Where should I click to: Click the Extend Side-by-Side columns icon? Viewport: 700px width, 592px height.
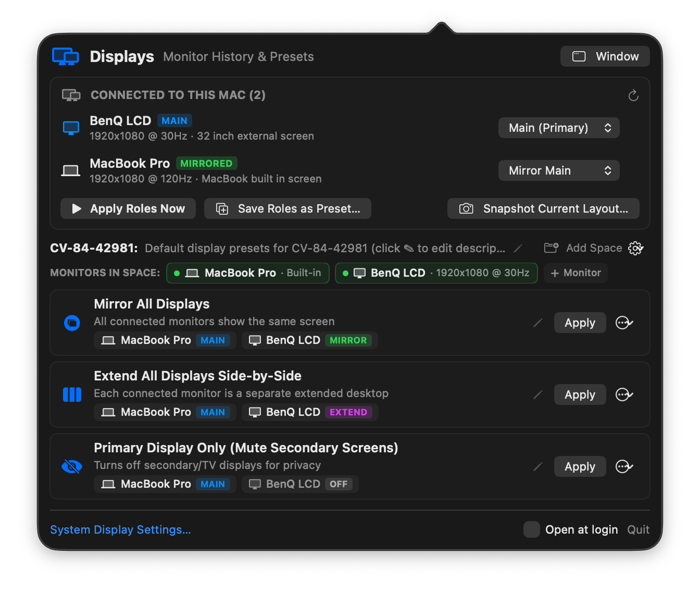coord(72,395)
